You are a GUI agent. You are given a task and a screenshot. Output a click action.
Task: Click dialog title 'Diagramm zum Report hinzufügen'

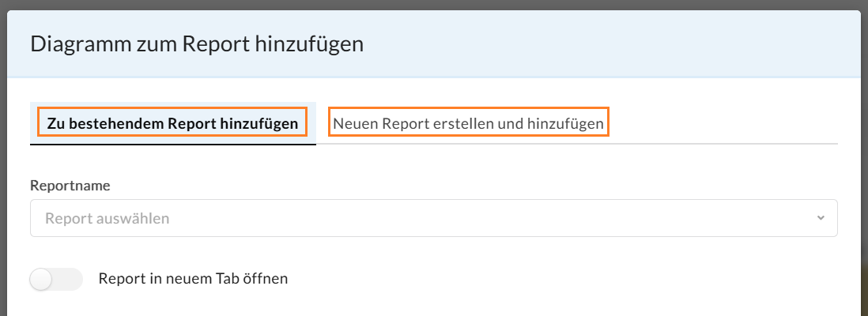pyautogui.click(x=197, y=43)
